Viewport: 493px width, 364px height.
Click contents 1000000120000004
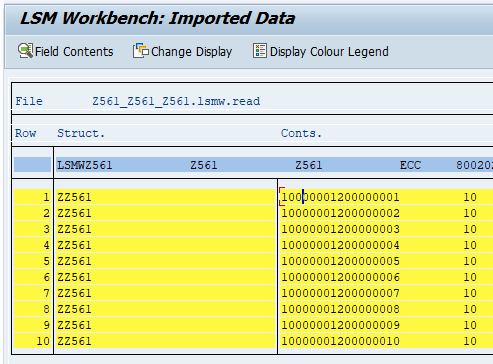coord(340,245)
